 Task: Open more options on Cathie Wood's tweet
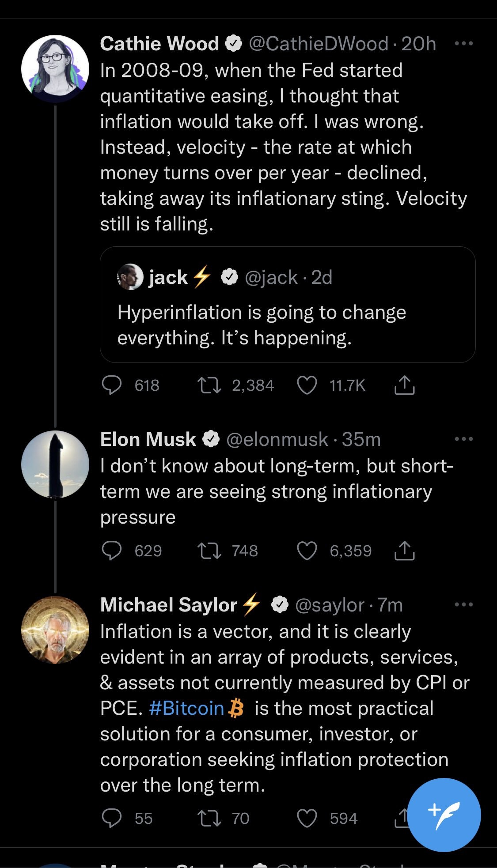tap(463, 43)
